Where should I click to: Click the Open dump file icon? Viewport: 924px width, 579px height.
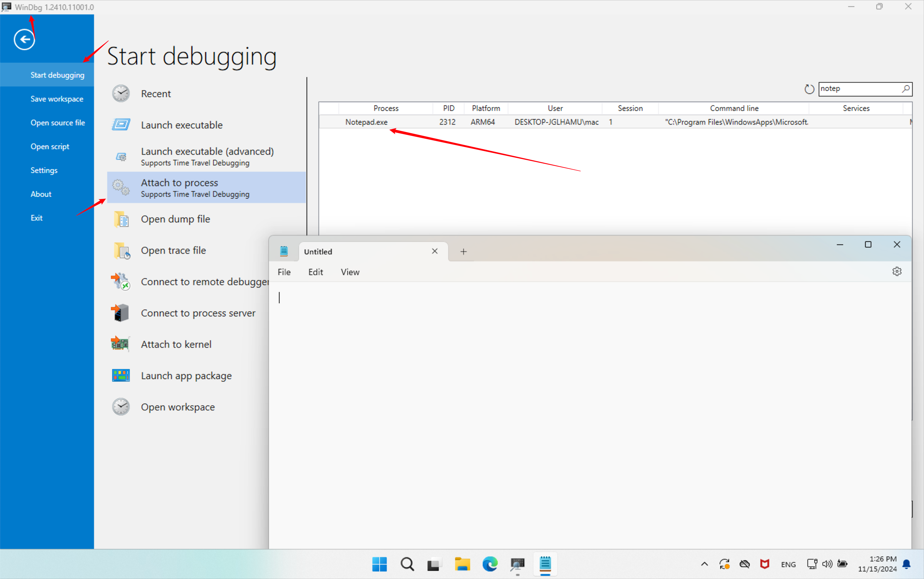tap(121, 219)
